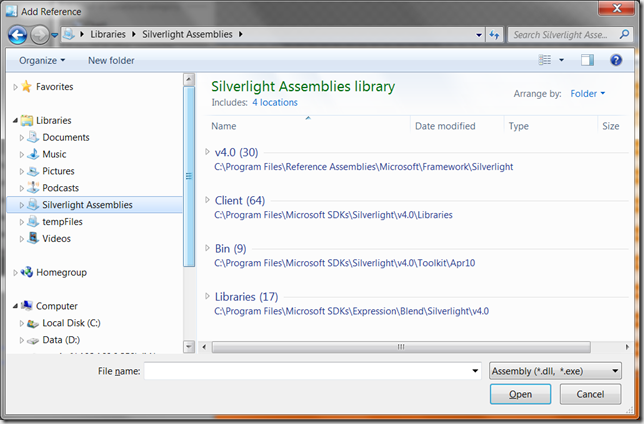Expand the Homegroup node
Image resolution: width=644 pixels, height=424 pixels.
(15, 272)
